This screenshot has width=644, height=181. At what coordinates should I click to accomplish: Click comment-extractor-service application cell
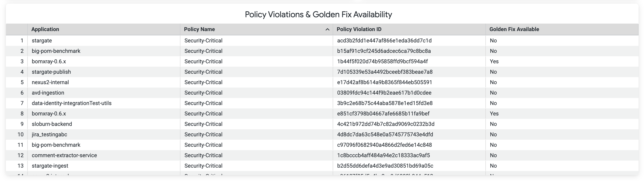(x=104, y=155)
